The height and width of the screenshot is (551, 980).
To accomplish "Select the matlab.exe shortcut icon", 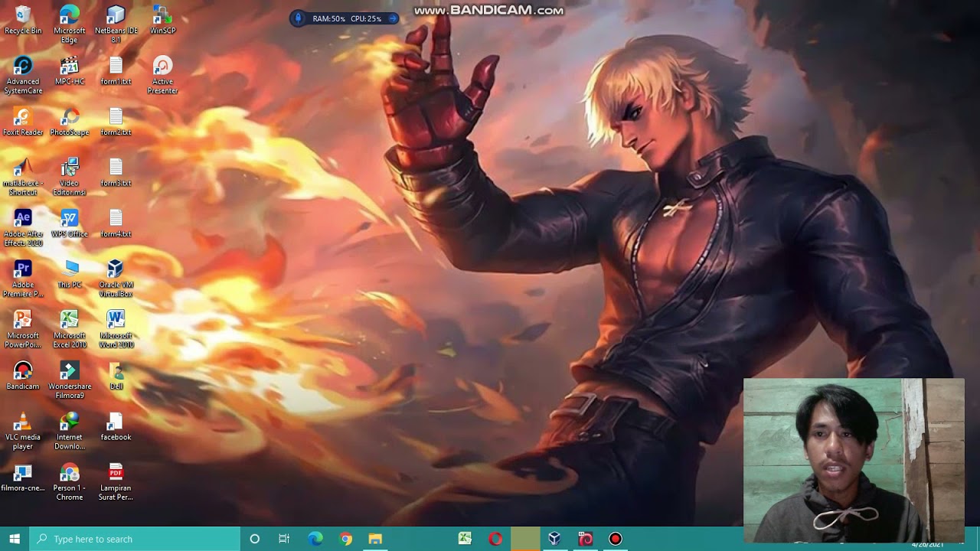I will [x=23, y=177].
